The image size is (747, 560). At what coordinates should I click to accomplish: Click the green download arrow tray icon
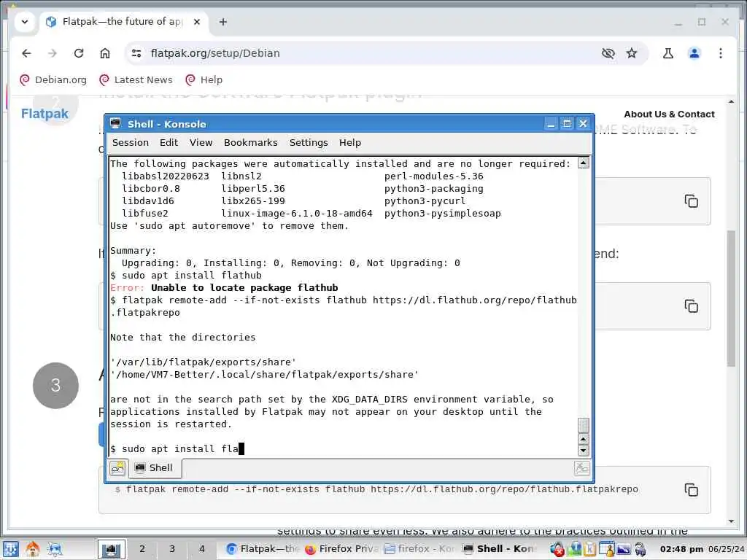[x=576, y=550]
